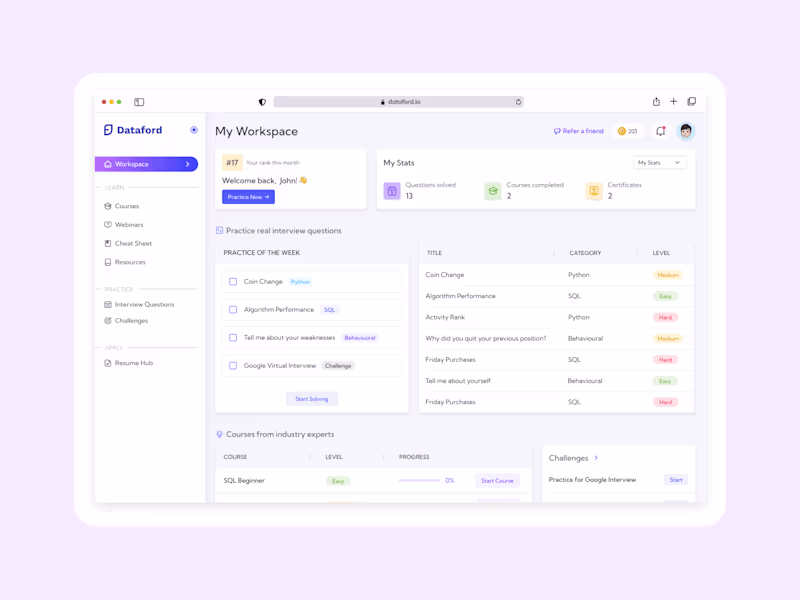800x600 pixels.
Task: Open Resume Hub under Apply
Action: point(132,362)
